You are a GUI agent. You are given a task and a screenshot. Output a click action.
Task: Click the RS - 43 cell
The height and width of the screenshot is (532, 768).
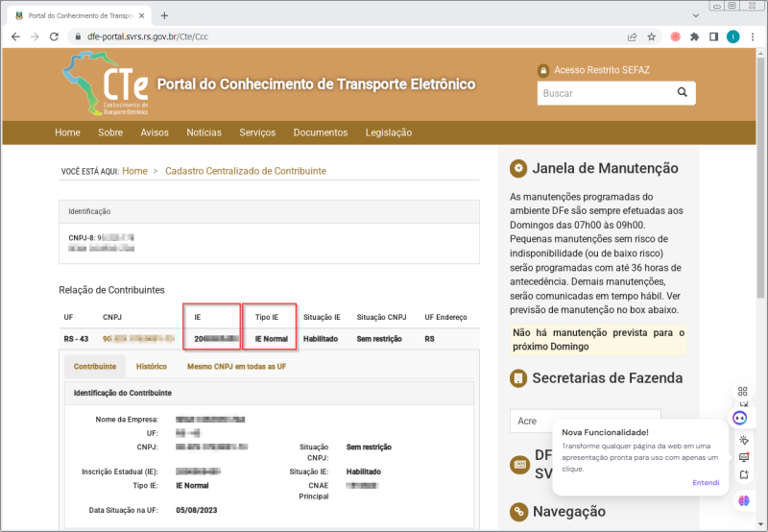pos(76,338)
